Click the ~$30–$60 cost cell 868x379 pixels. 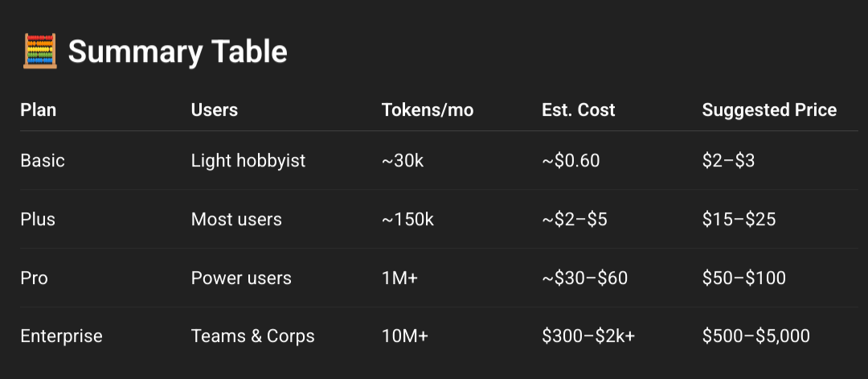click(584, 278)
